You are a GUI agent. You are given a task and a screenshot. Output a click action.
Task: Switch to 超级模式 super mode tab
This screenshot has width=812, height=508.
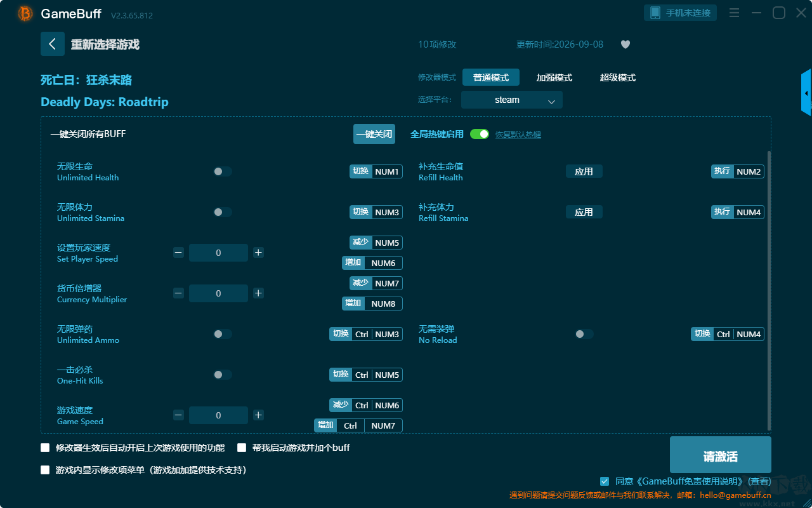coord(618,77)
